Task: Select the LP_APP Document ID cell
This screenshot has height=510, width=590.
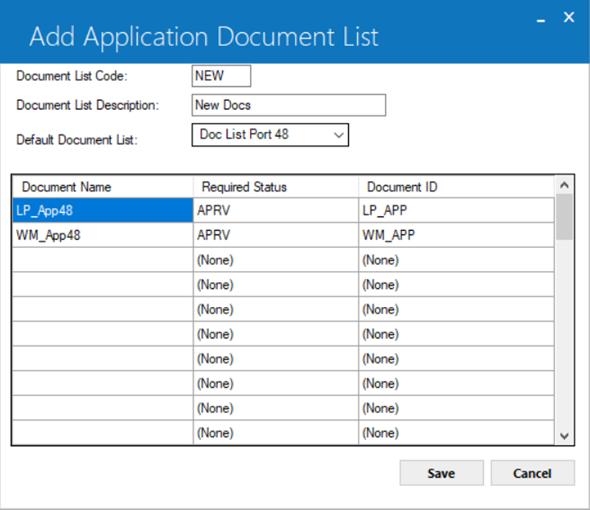Action: [456, 210]
